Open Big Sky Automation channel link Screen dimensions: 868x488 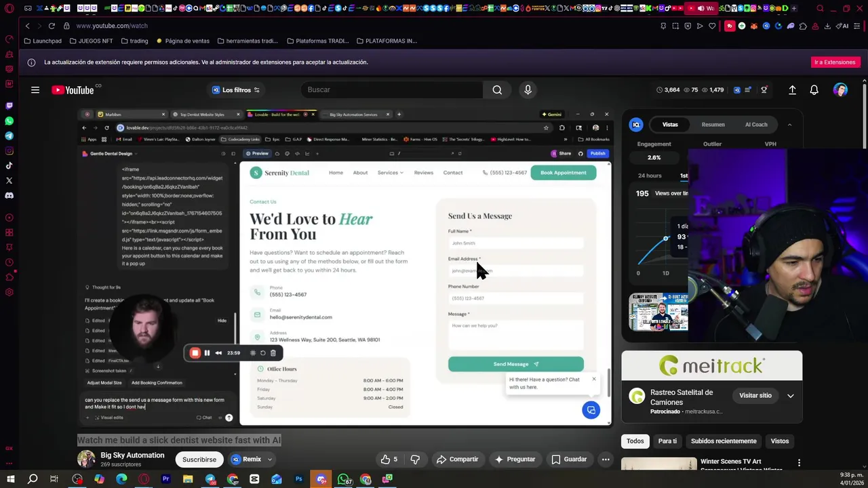click(x=132, y=455)
